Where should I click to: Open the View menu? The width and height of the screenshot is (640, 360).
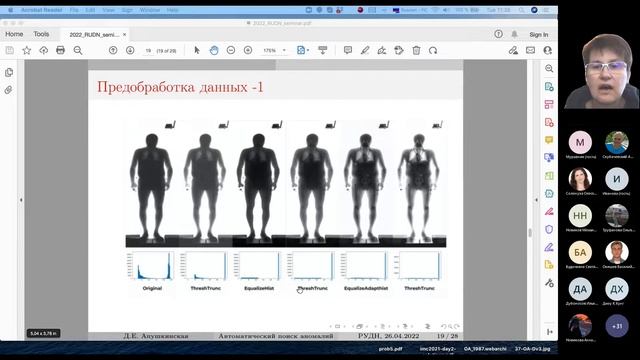tap(109, 10)
